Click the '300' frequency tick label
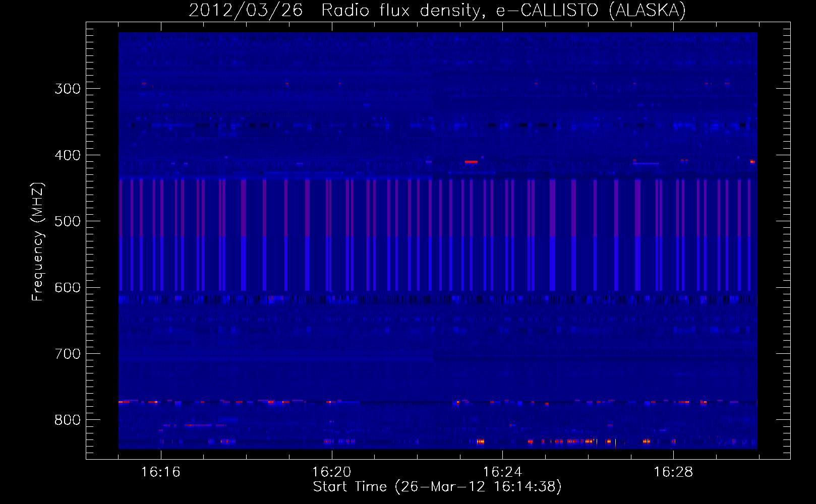This screenshot has height=504, width=816. point(68,89)
